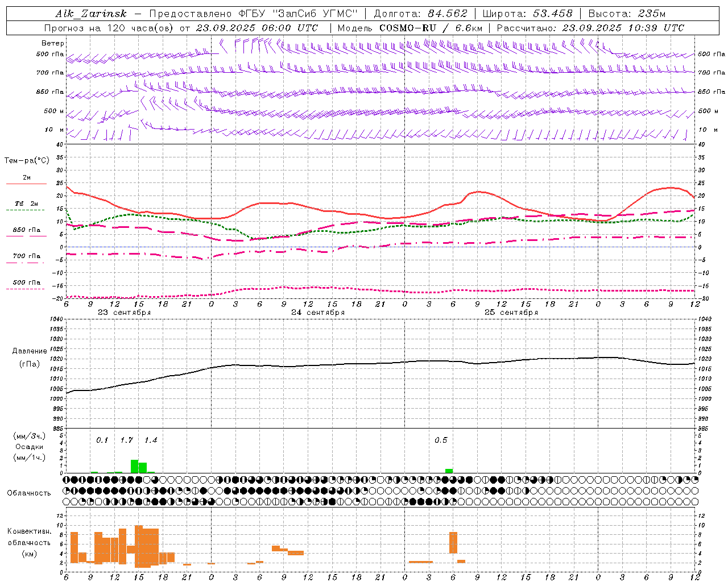The width and height of the screenshot is (728, 582).
Task: Click the '850 гПа' entry in the temperature legend
Action: [27, 230]
